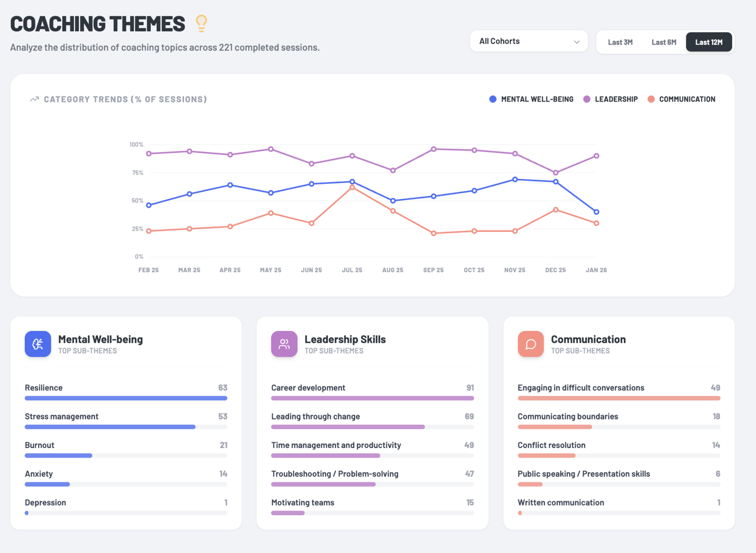The height and width of the screenshot is (553, 756).
Task: Click the purple Leadership legend dot
Action: (586, 99)
